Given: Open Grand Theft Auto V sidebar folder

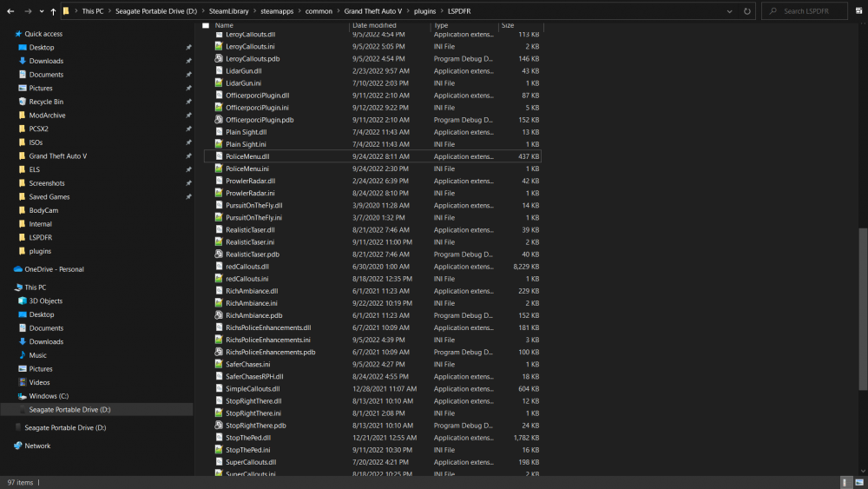Looking at the screenshot, I should tap(57, 156).
